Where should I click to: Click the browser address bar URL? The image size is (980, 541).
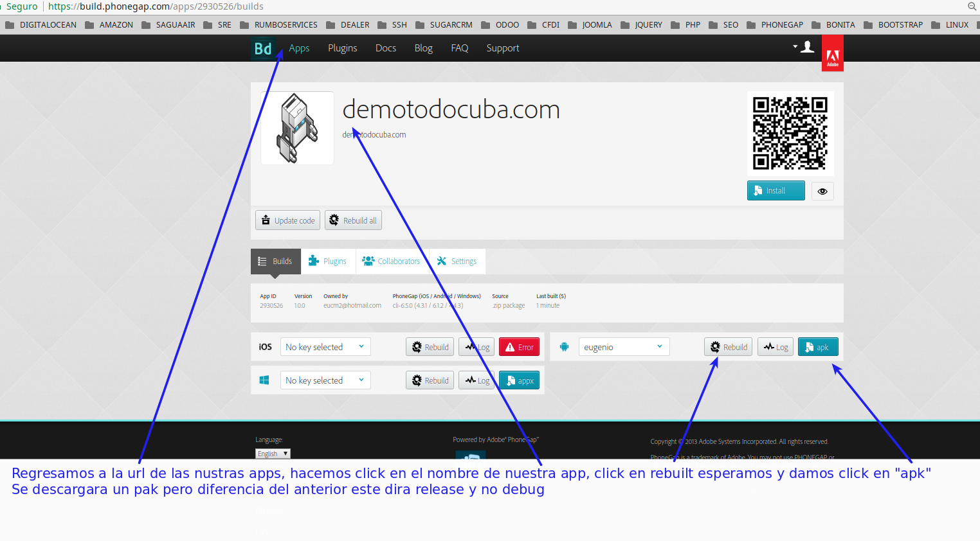156,6
